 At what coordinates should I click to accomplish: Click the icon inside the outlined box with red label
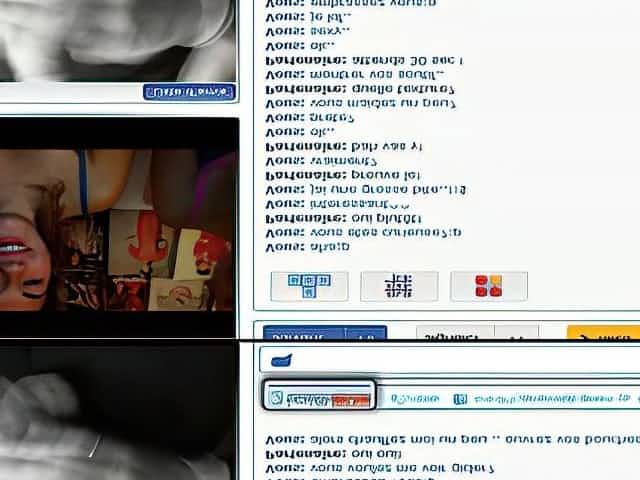tap(277, 399)
